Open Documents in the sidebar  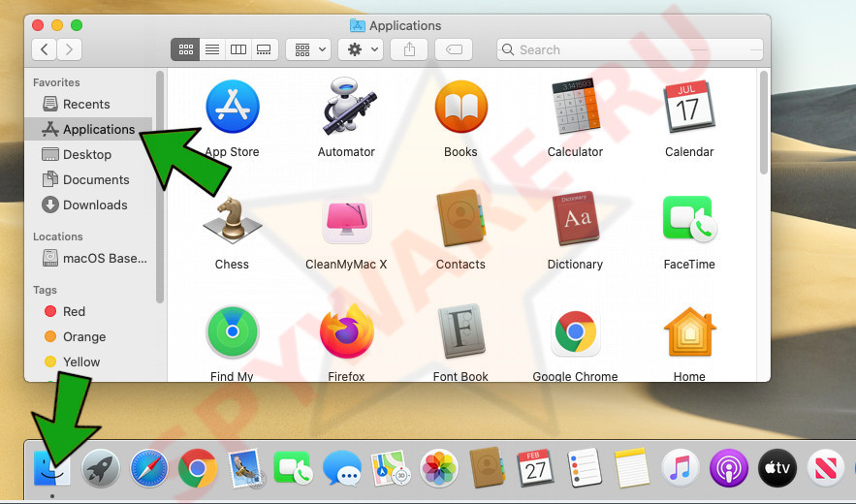click(90, 179)
